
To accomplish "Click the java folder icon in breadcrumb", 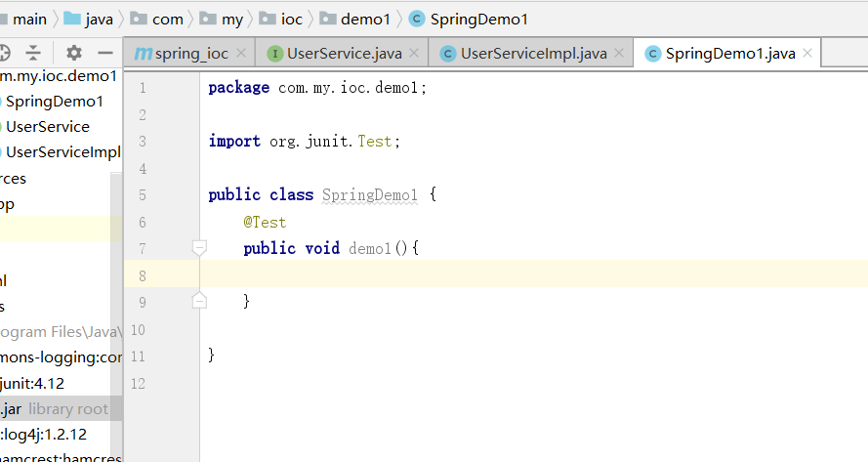I will (x=72, y=19).
